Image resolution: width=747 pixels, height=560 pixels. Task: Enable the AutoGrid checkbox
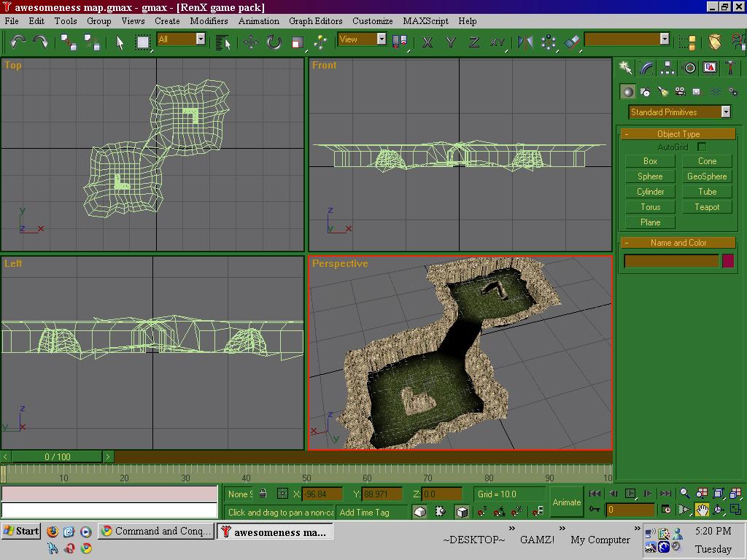tap(702, 147)
